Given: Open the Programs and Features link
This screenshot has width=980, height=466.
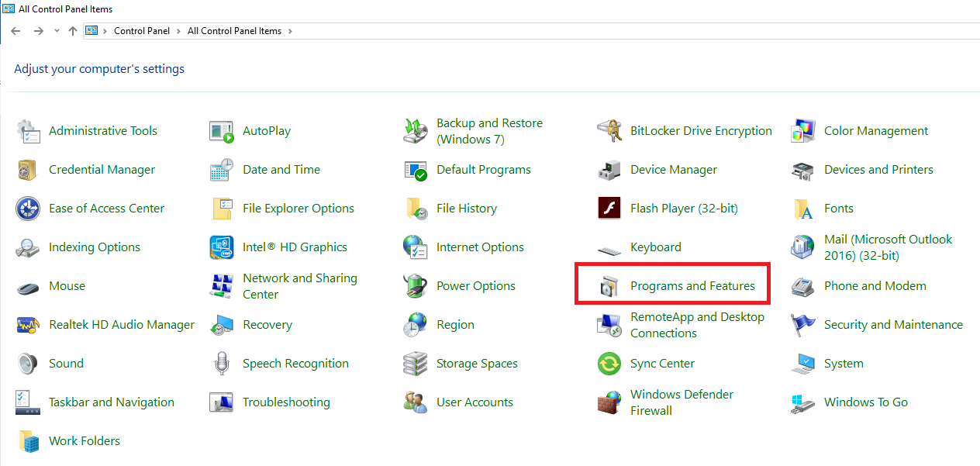Looking at the screenshot, I should (692, 286).
